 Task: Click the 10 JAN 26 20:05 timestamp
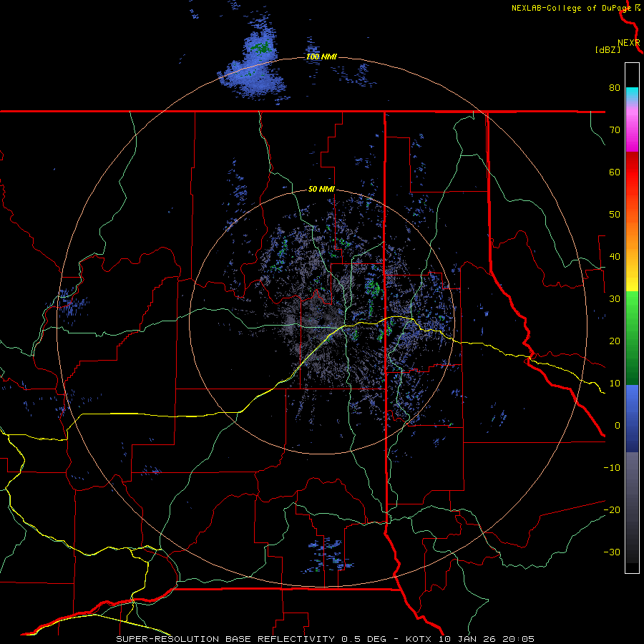[x=487, y=639]
